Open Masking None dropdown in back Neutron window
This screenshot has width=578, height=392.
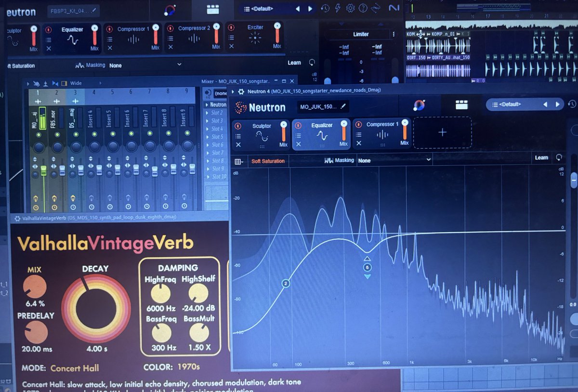(145, 65)
